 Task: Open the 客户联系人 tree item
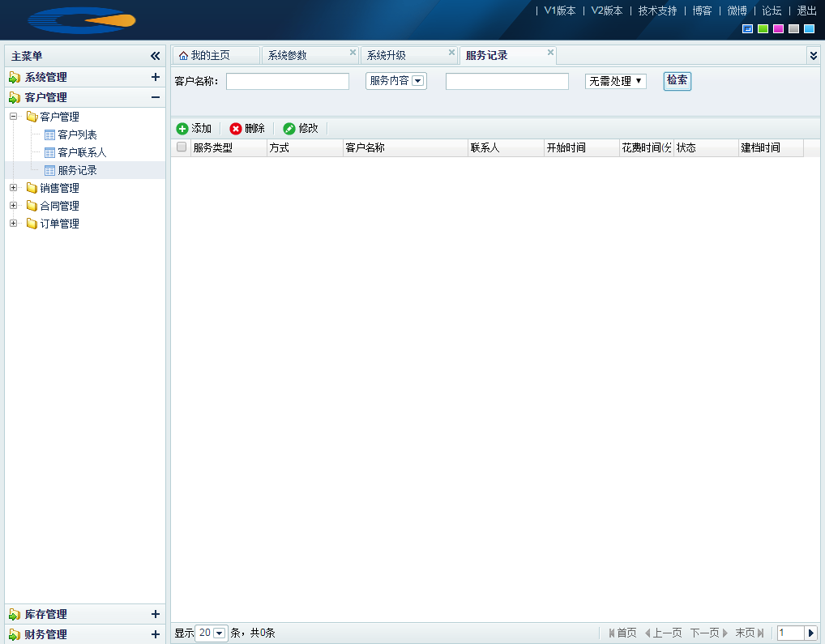pos(82,152)
